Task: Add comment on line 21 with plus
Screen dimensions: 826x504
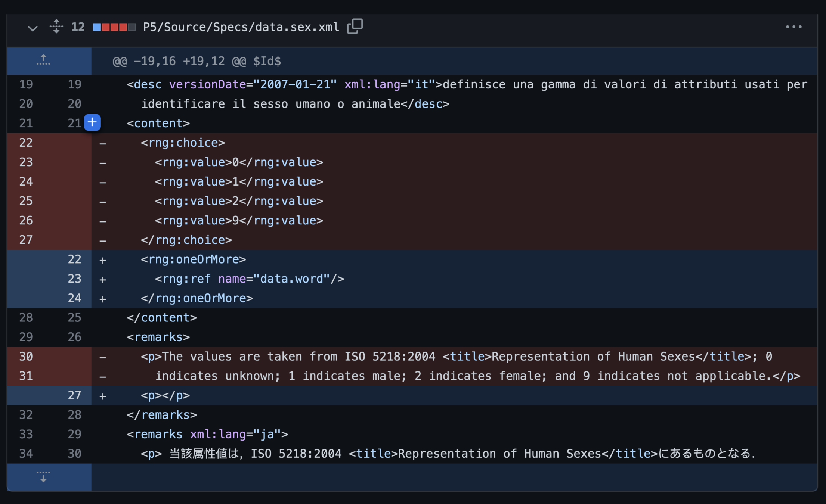Action: click(x=92, y=122)
